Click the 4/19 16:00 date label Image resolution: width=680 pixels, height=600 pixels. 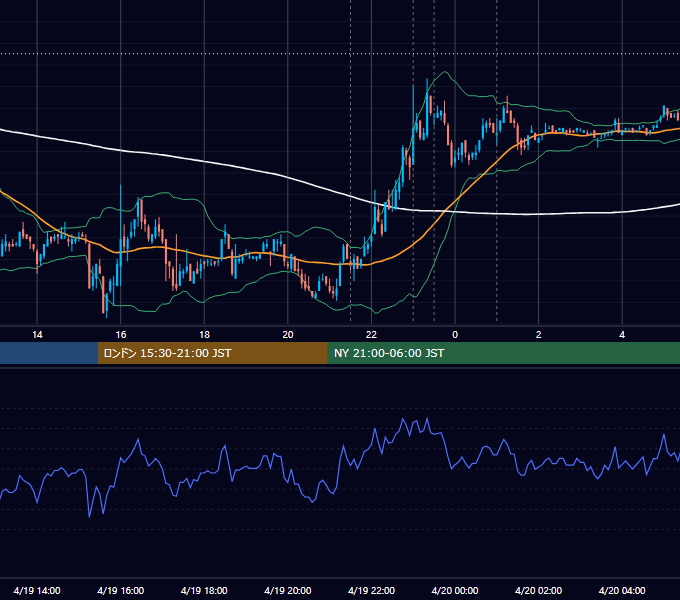coord(121,590)
